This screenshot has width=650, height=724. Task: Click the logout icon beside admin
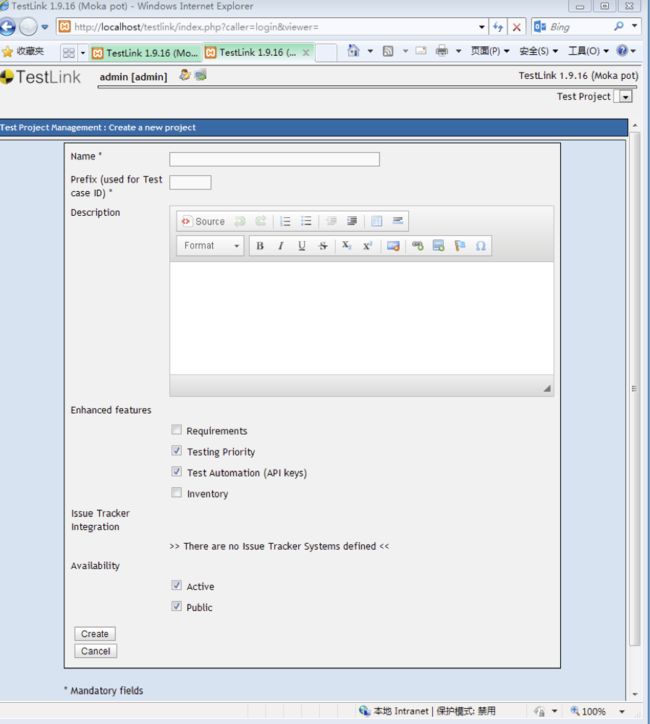pyautogui.click(x=200, y=75)
